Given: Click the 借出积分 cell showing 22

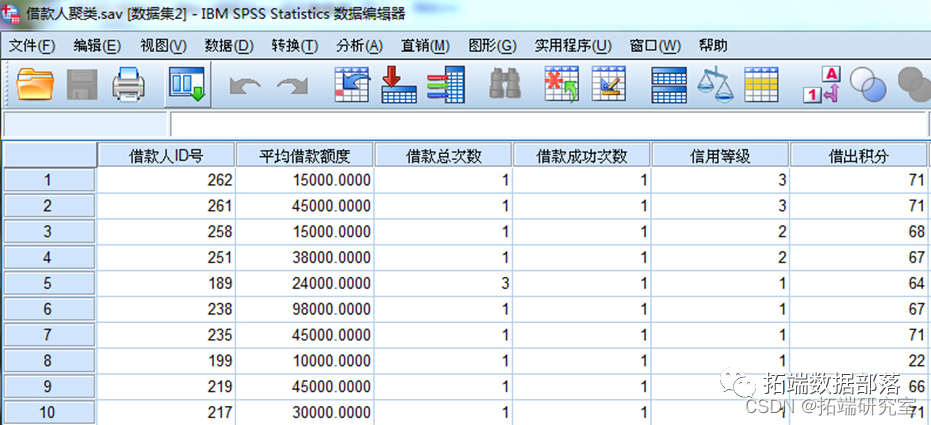Looking at the screenshot, I should pyautogui.click(x=859, y=360).
